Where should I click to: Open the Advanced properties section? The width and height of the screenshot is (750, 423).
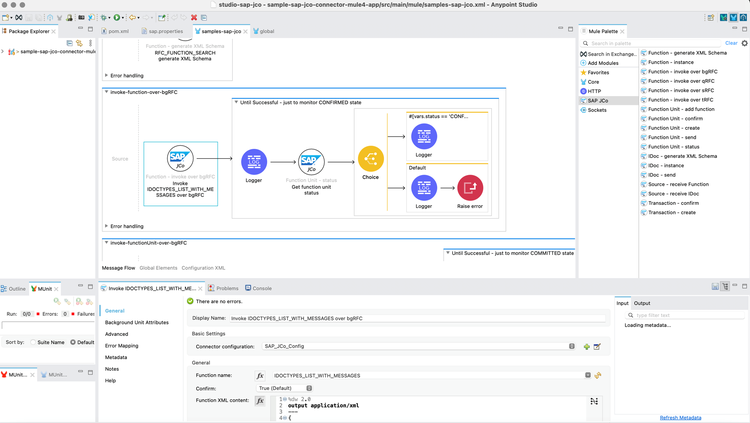[x=117, y=334]
